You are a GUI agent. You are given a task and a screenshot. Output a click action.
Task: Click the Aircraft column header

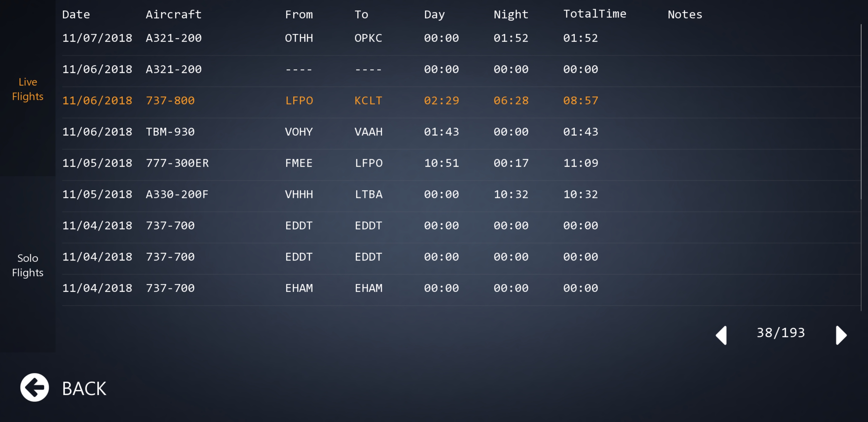174,14
